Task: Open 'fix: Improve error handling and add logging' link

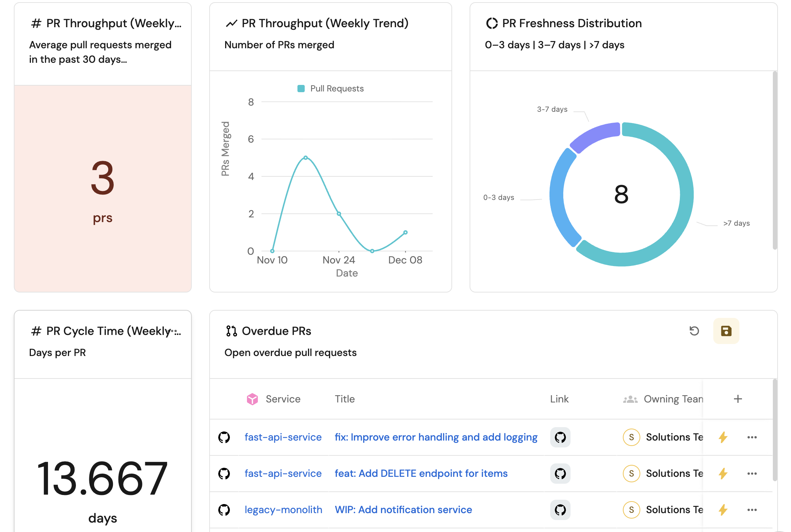Action: (x=436, y=437)
